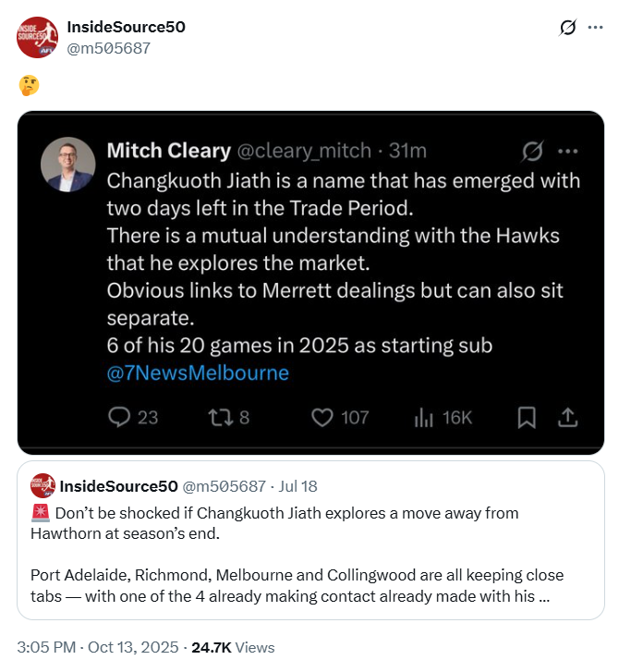Click the Grok icon in Mitch Cleary's post
The image size is (619, 672).
532,151
